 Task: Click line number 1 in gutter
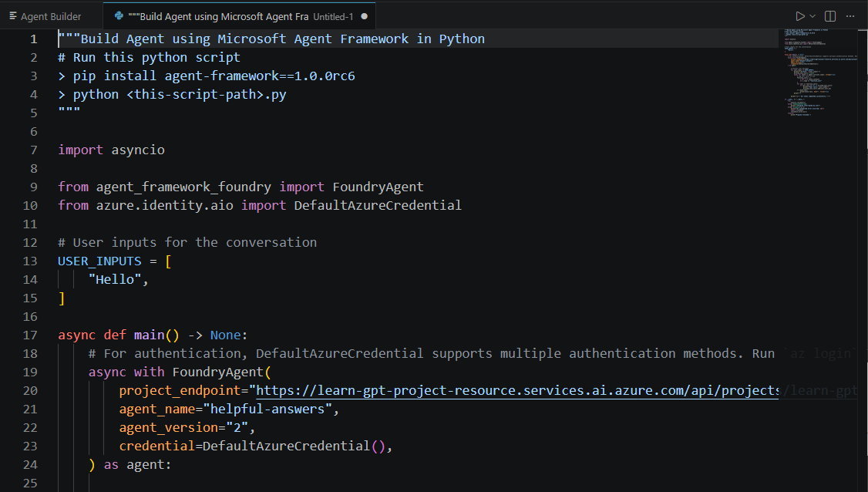[34, 39]
